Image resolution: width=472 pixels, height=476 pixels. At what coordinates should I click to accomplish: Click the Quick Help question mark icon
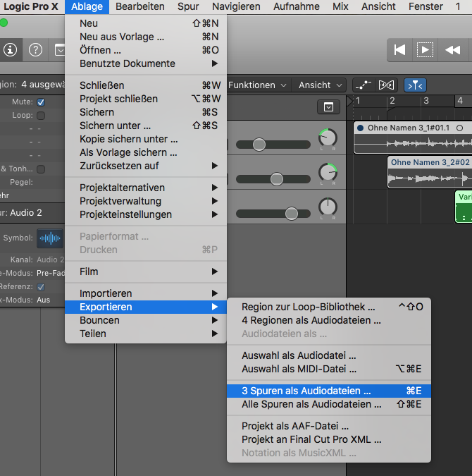[x=35, y=49]
